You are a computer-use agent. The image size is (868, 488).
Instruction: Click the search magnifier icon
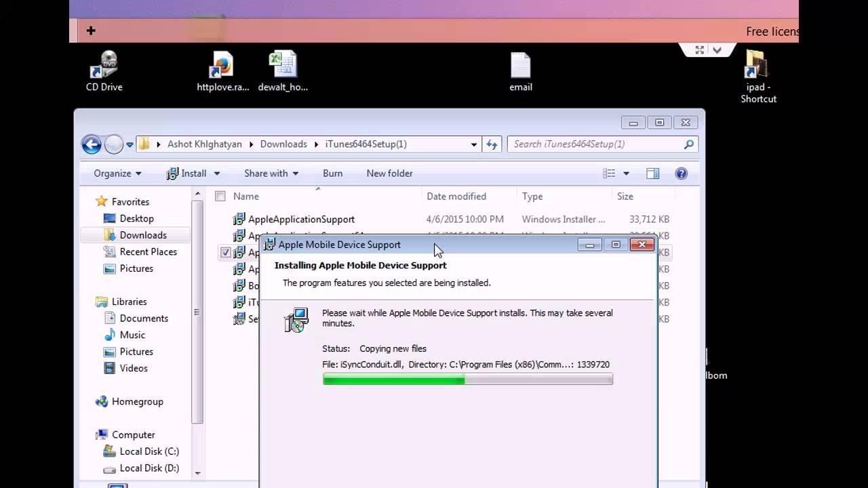tap(689, 144)
